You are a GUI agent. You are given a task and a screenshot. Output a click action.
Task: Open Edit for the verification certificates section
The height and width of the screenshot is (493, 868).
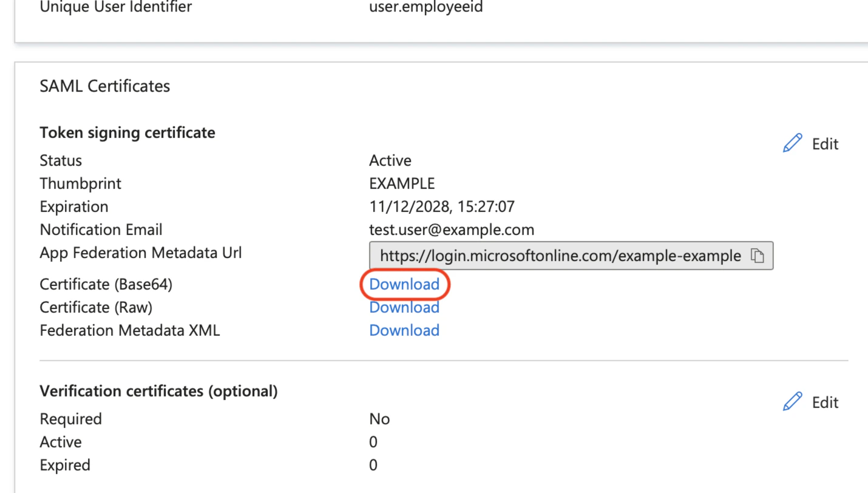pos(810,401)
